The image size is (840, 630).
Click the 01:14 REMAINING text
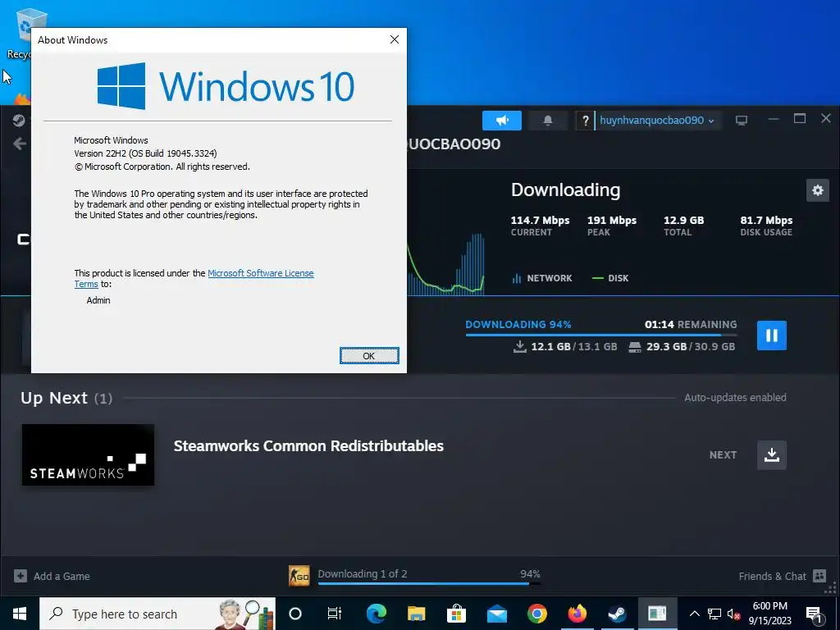click(691, 325)
